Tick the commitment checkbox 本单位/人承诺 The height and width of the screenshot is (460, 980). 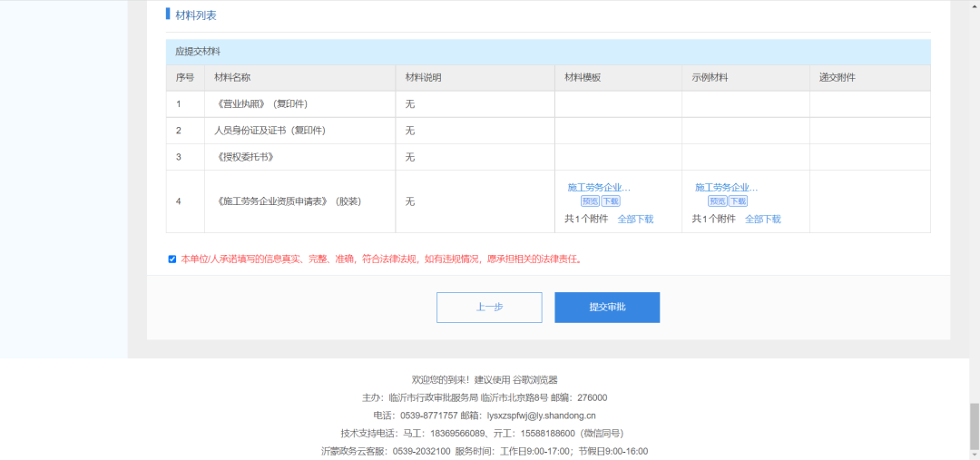[172, 259]
